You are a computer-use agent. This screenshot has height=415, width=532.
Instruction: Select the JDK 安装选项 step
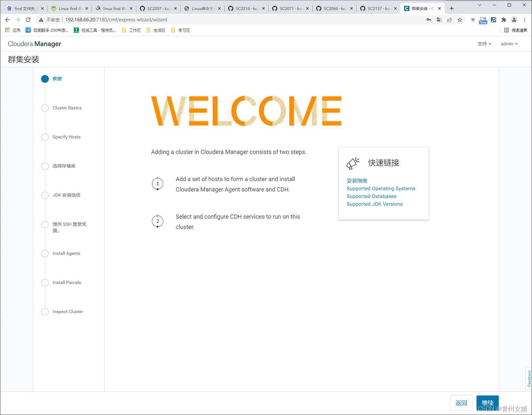tap(61, 195)
